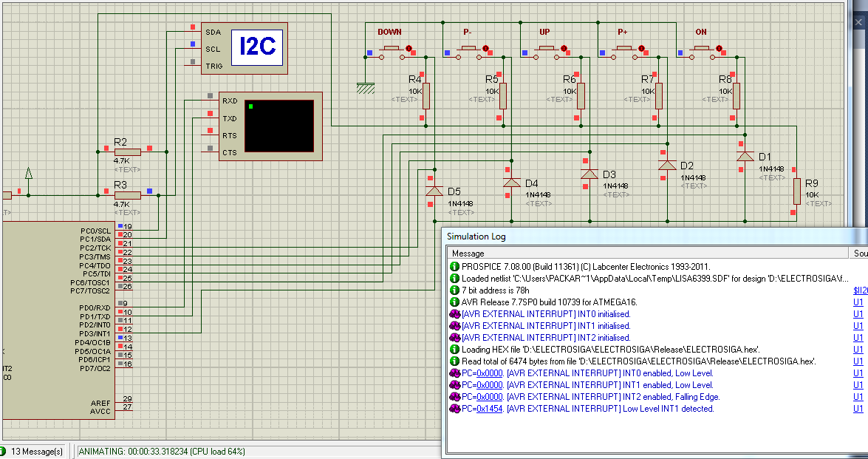Toggle the DOWN button red latch actuator
The image size is (868, 459).
tap(409, 49)
